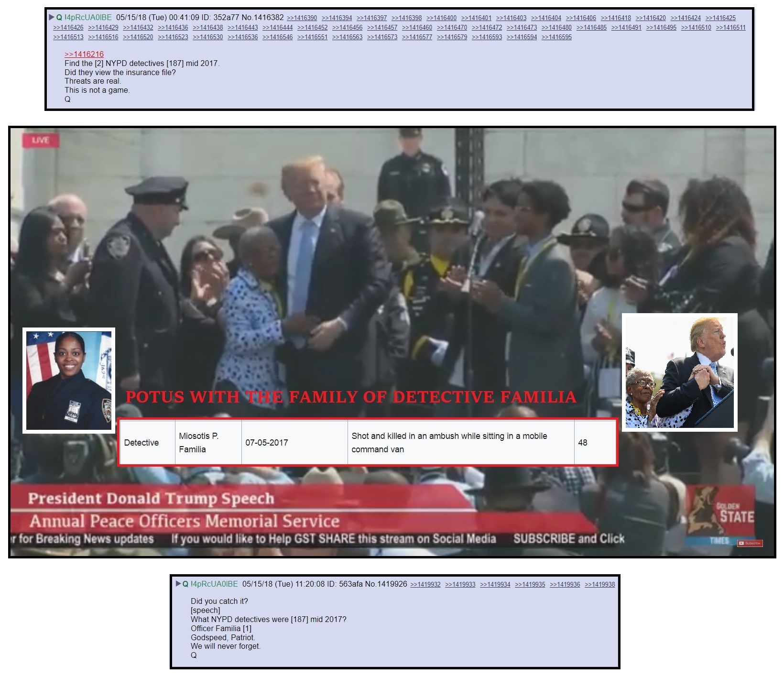This screenshot has height=677, width=784.
Task: Open reply link >>1419932
Action: (x=425, y=584)
